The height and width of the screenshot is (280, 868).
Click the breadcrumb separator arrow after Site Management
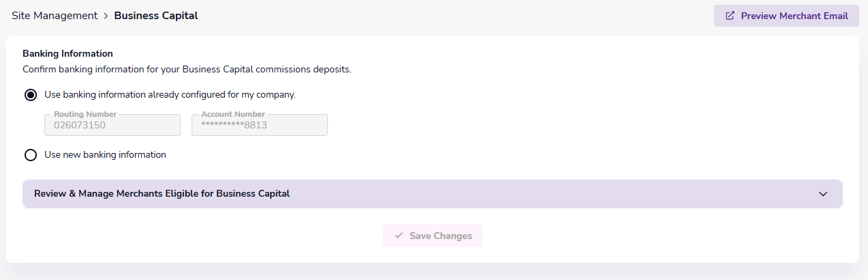(x=106, y=16)
